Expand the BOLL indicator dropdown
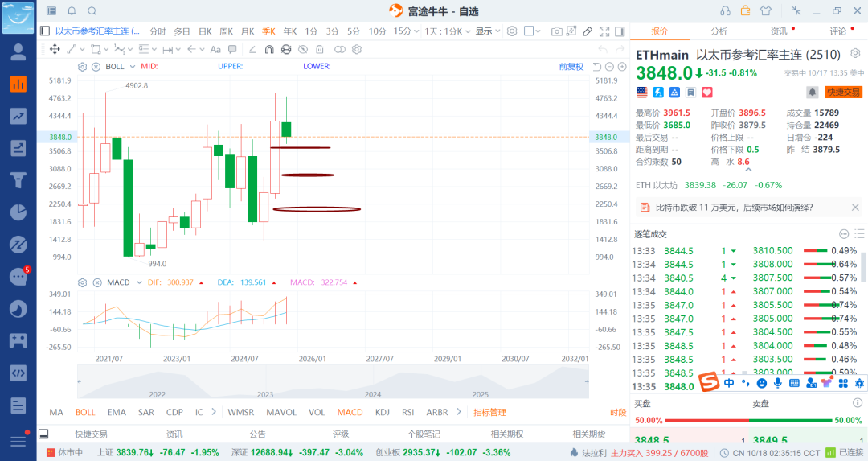Image resolution: width=868 pixels, height=461 pixels. (133, 67)
